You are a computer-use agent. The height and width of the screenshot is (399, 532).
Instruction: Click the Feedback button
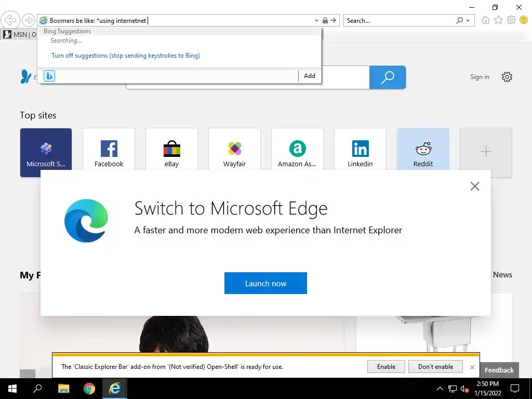[x=499, y=370]
